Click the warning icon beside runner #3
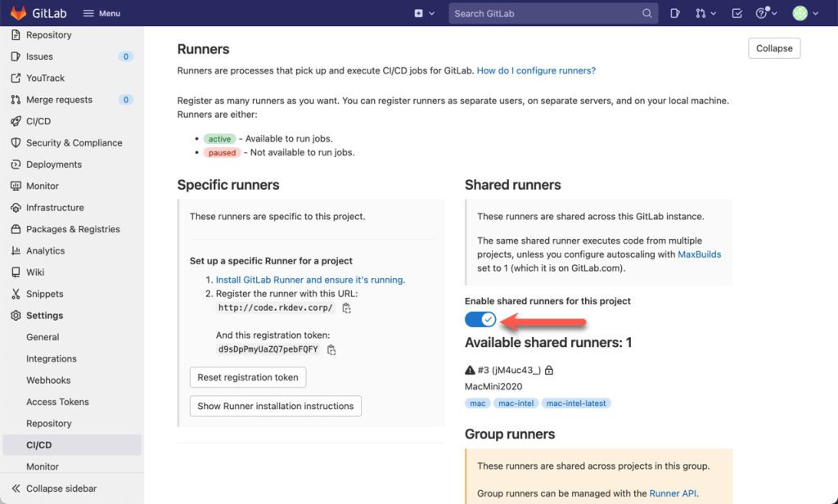838x504 pixels. (470, 370)
